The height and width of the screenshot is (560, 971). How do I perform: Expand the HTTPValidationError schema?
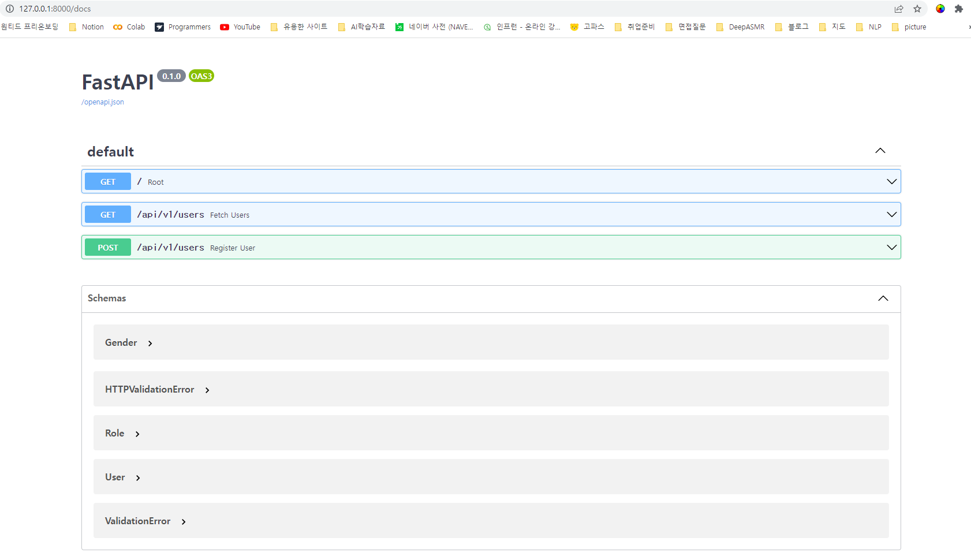pos(491,389)
